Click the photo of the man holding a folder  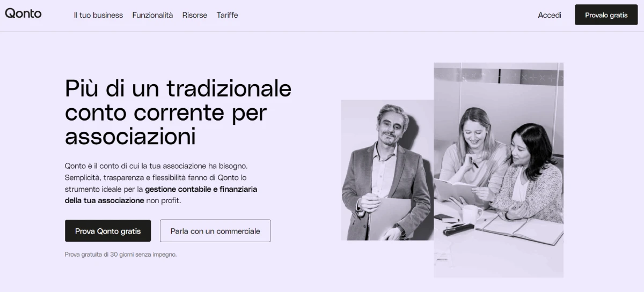coord(387,170)
